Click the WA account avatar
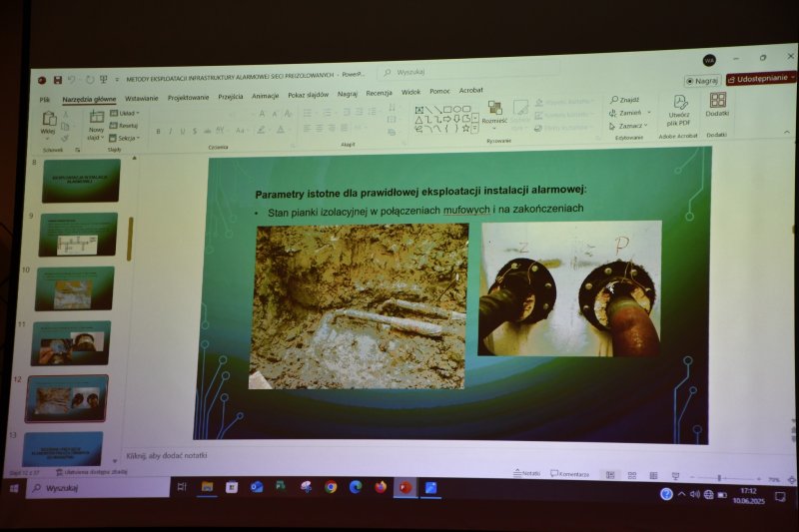Image resolution: width=799 pixels, height=532 pixels. point(709,61)
